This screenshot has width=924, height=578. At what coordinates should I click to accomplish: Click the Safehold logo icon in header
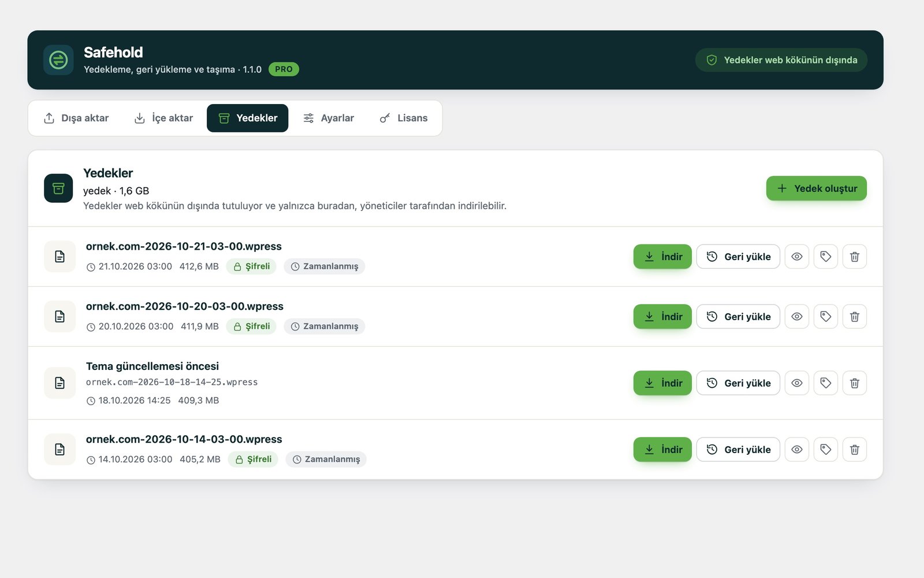pos(58,60)
